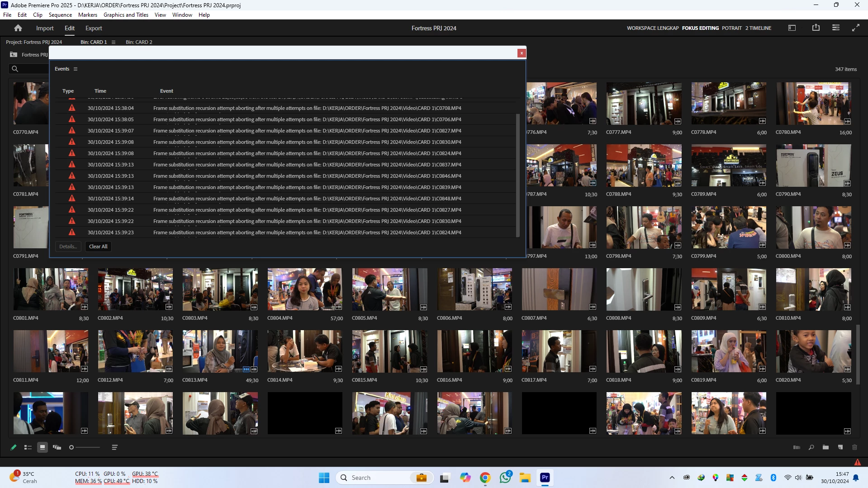Sort events by Type column header

point(68,91)
